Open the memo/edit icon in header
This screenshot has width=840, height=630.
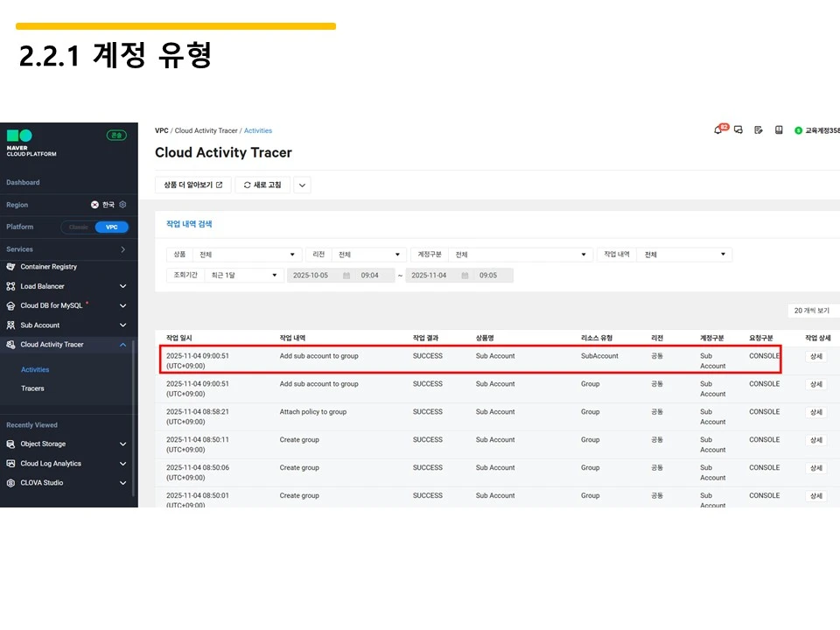(758, 129)
